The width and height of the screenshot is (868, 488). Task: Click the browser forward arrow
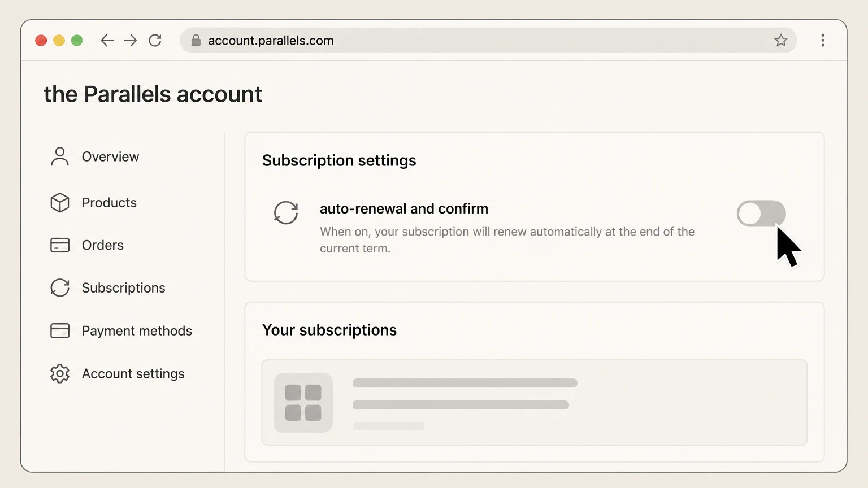[131, 40]
